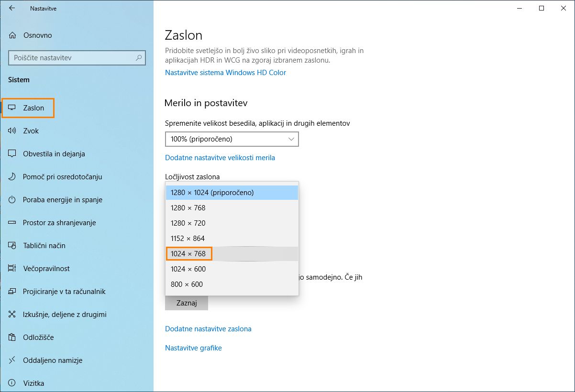Click the moon icon for Pomoč pri osredotočanju

point(12,177)
